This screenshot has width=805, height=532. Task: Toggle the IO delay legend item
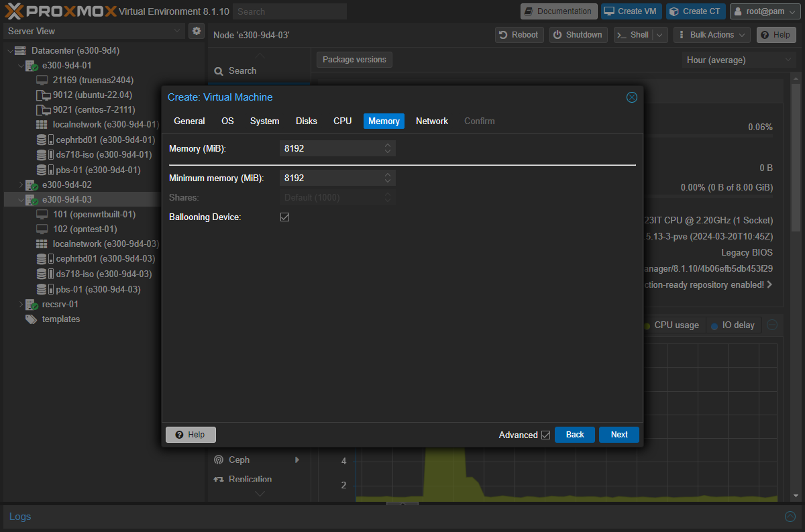(x=733, y=325)
